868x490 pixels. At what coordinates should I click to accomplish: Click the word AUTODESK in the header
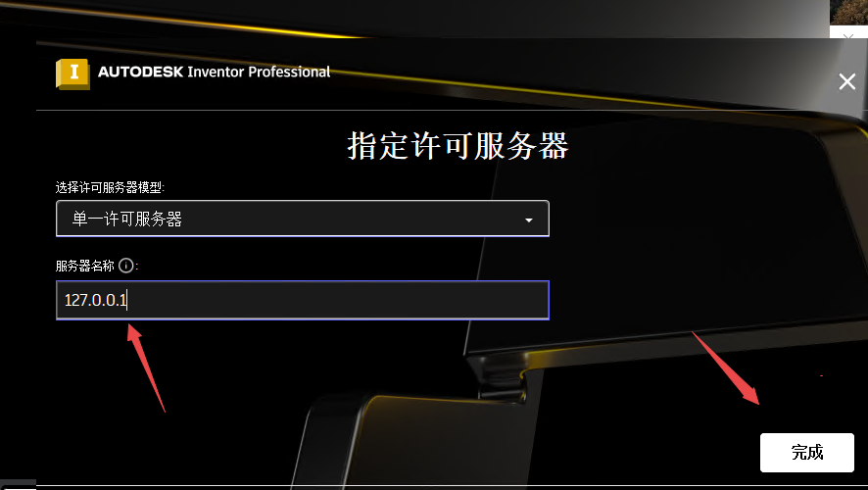(x=141, y=72)
